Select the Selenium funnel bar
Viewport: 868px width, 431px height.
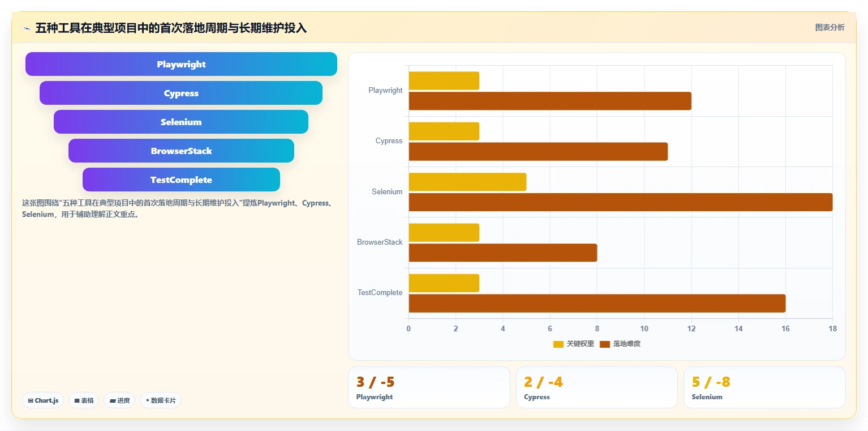tap(181, 122)
